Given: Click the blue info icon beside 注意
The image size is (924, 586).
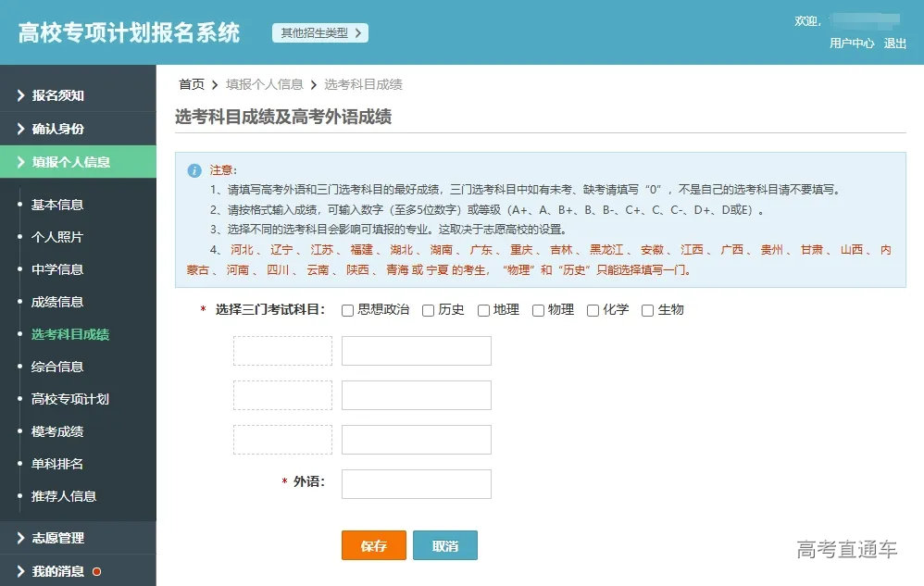Looking at the screenshot, I should click(194, 169).
